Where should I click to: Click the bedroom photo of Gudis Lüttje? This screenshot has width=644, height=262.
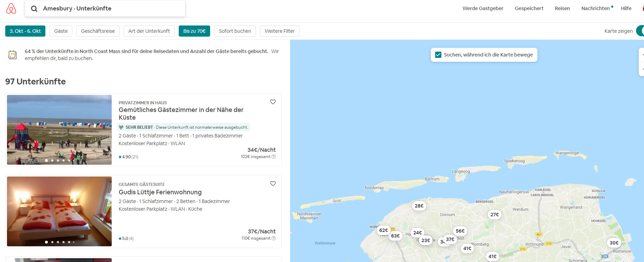pos(59,211)
